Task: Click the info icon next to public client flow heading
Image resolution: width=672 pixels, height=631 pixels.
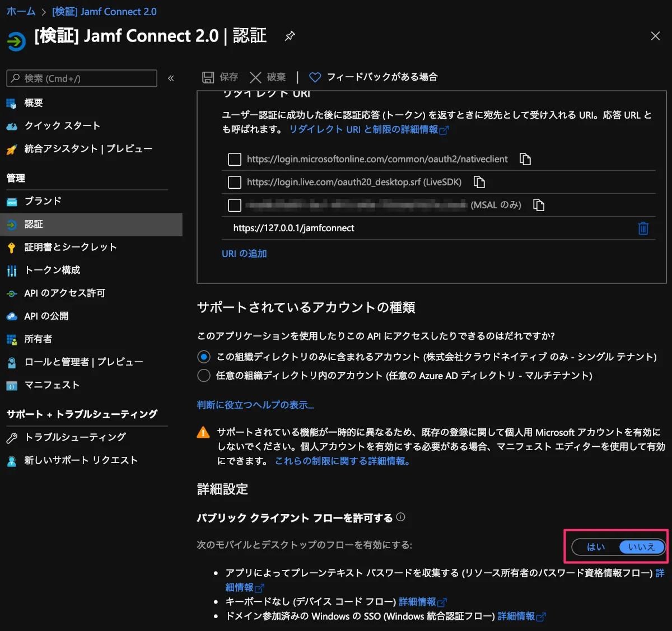Action: [x=400, y=517]
